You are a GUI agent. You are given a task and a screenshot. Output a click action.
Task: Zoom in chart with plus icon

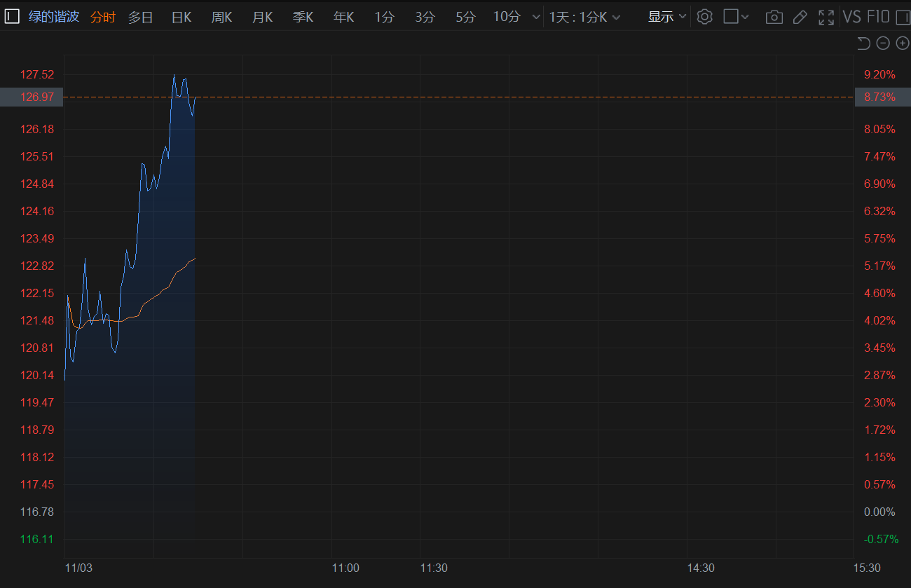pyautogui.click(x=903, y=43)
